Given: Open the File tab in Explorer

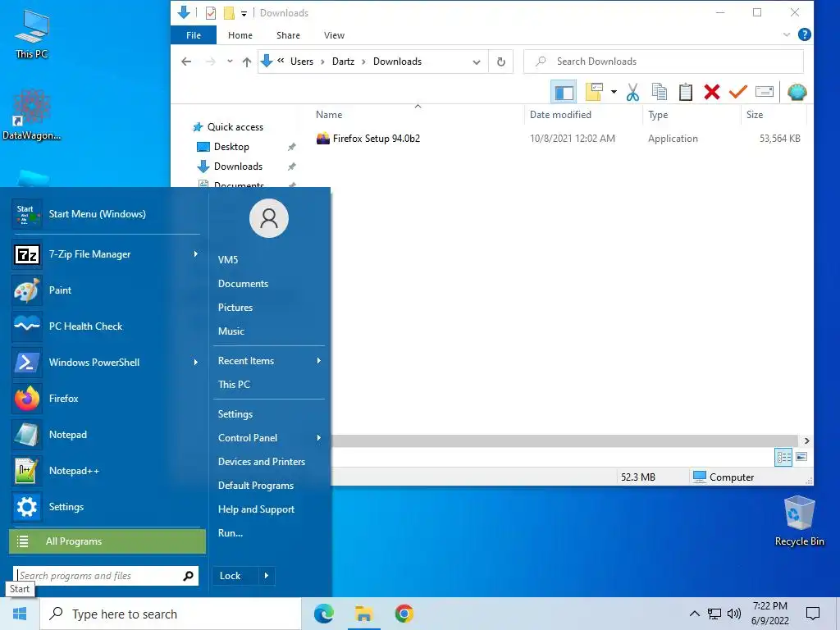Looking at the screenshot, I should (x=194, y=35).
